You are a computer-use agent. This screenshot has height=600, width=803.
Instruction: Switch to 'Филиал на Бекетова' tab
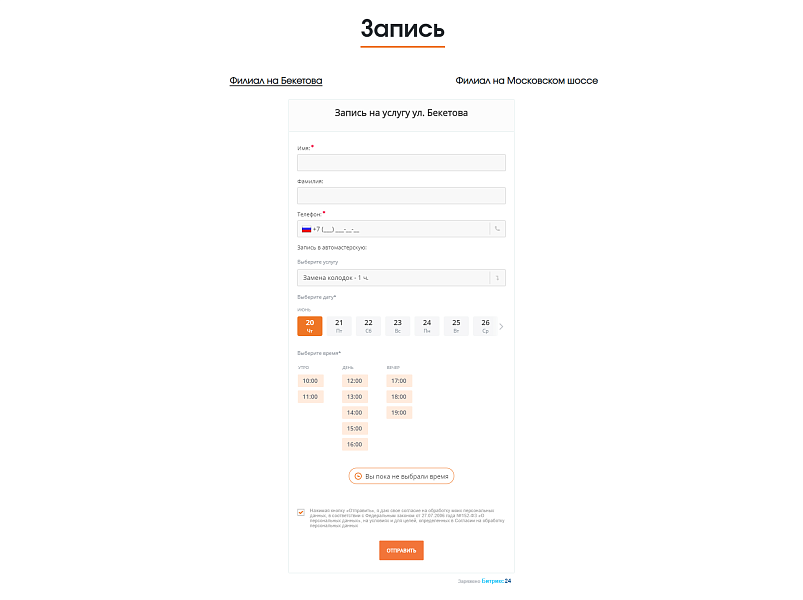[275, 81]
